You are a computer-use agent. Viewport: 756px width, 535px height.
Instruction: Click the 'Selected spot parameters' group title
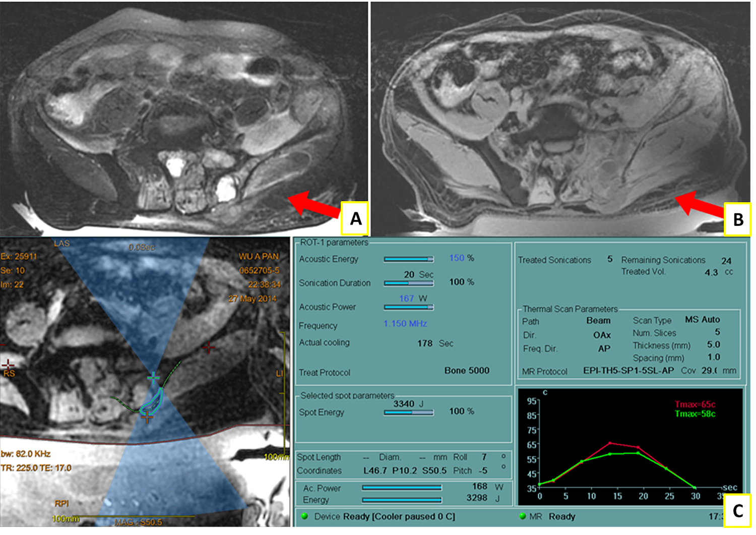(347, 396)
